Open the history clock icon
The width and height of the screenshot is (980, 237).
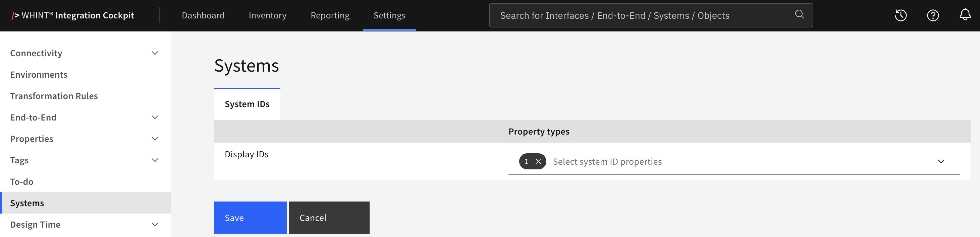click(x=901, y=15)
